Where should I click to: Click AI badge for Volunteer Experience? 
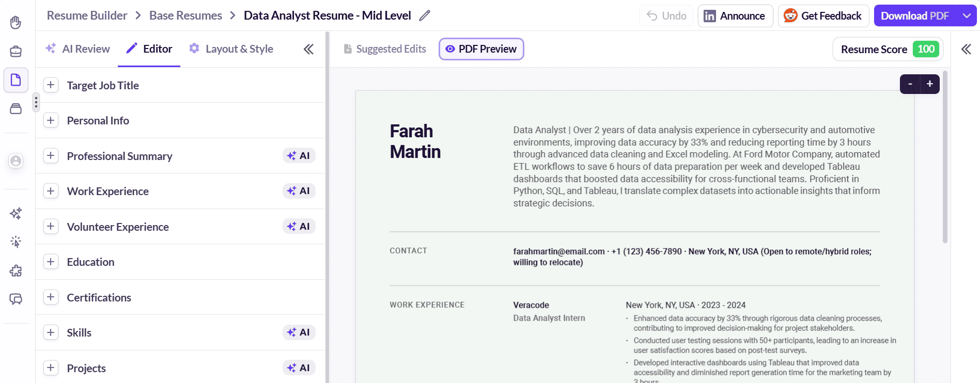coord(299,226)
